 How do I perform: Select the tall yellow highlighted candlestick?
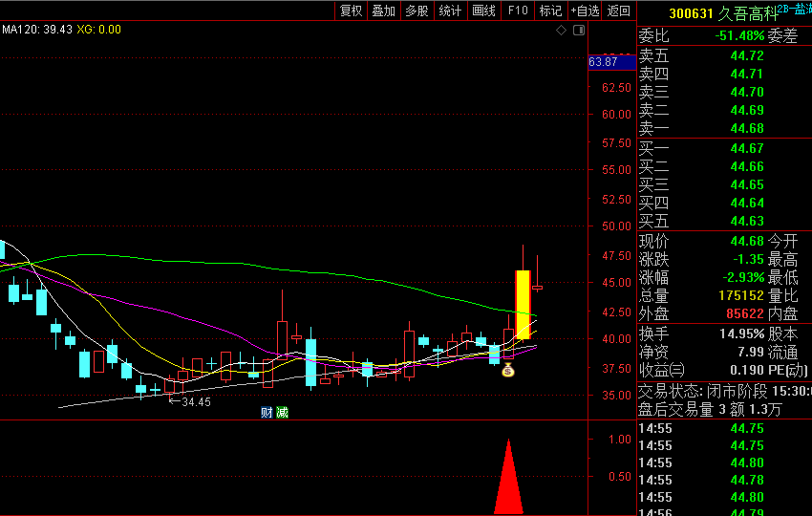point(523,304)
